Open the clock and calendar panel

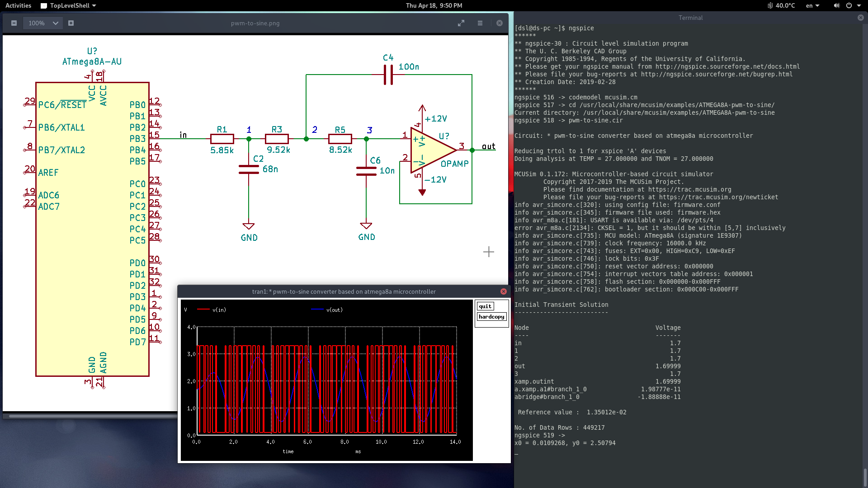434,5
